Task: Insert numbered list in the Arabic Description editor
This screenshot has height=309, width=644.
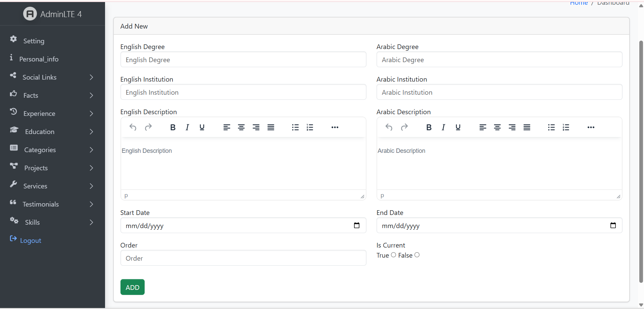Action: [566, 127]
